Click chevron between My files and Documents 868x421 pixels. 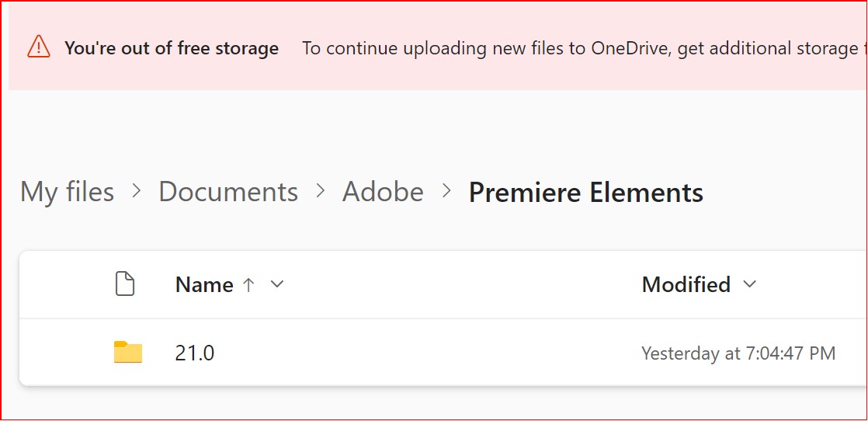[137, 191]
